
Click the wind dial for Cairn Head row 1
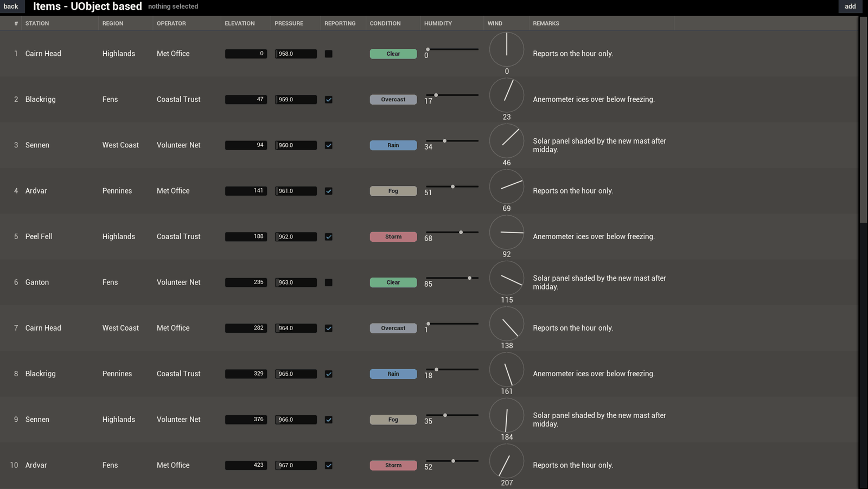[x=507, y=49]
